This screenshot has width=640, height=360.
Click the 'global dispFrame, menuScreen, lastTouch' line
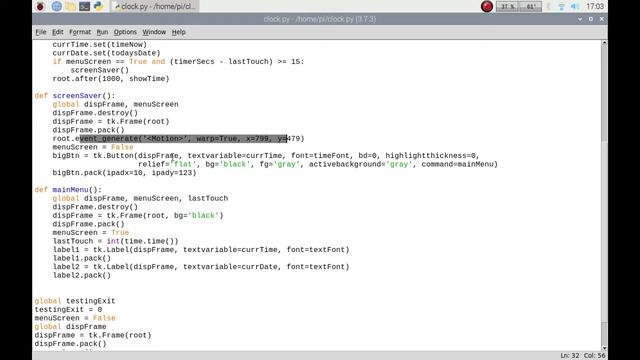(140, 198)
